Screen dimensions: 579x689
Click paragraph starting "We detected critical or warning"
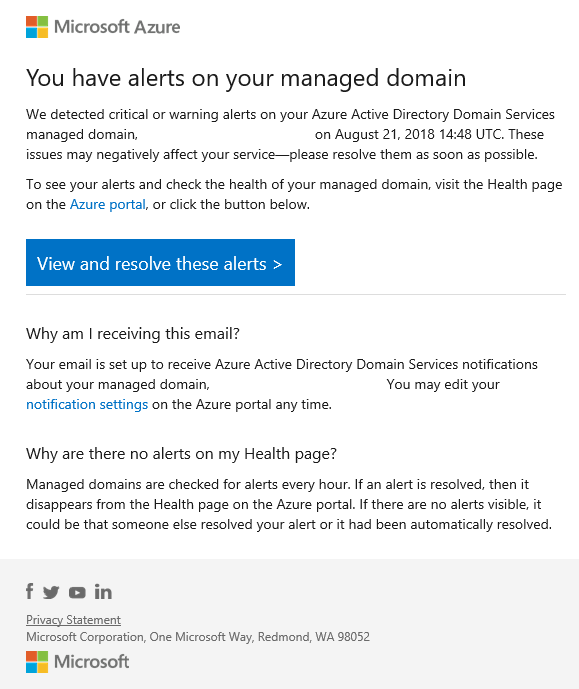(290, 134)
